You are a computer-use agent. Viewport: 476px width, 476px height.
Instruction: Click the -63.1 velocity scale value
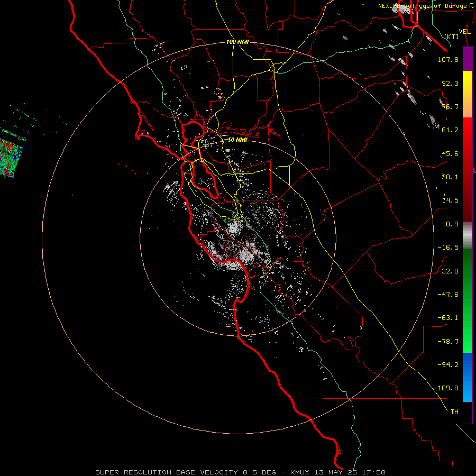(448, 318)
